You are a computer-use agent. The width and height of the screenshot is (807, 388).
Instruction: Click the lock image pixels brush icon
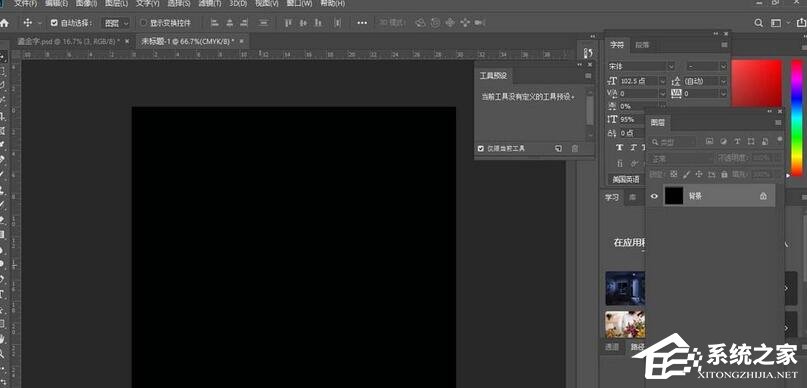686,174
